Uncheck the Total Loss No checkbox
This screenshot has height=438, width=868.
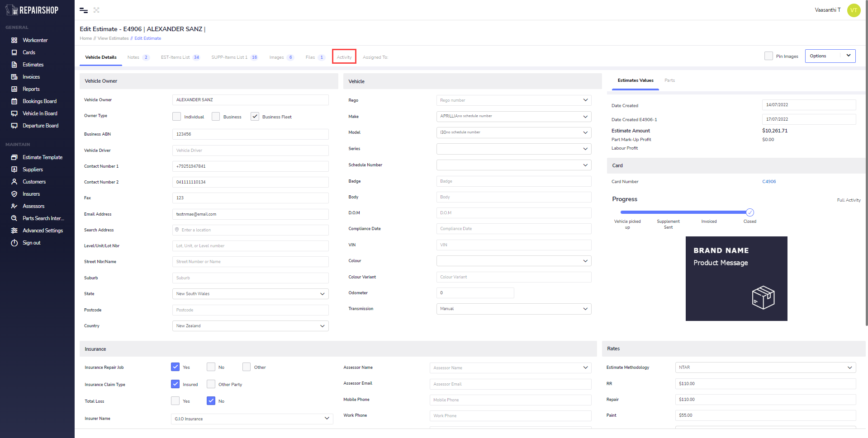click(x=211, y=401)
